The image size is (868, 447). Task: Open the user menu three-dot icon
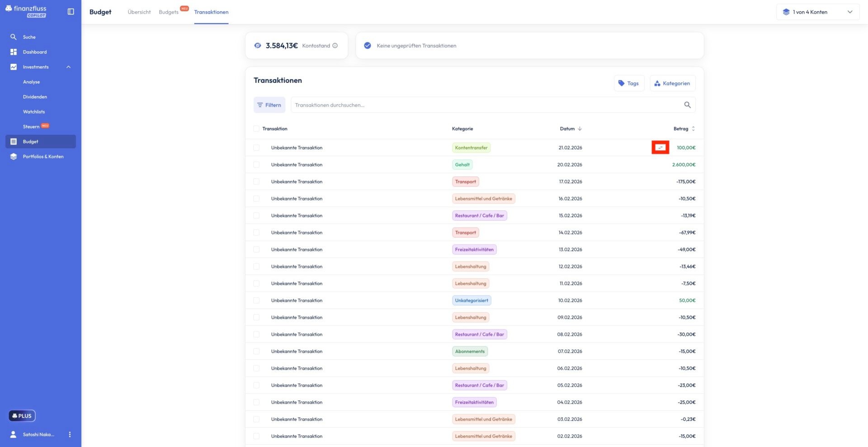coord(70,434)
